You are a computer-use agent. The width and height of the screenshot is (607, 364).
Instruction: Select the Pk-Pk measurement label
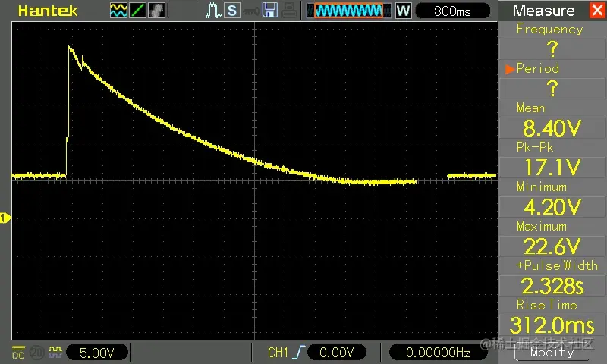click(535, 147)
